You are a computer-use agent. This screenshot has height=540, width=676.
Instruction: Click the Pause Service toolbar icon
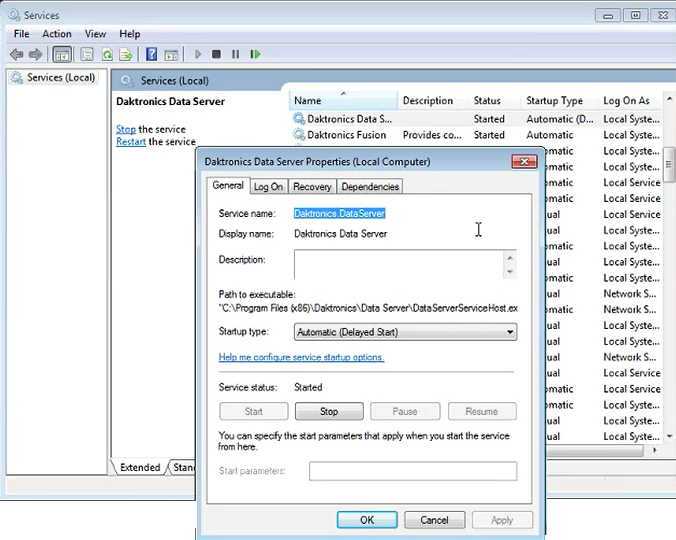[x=235, y=54]
